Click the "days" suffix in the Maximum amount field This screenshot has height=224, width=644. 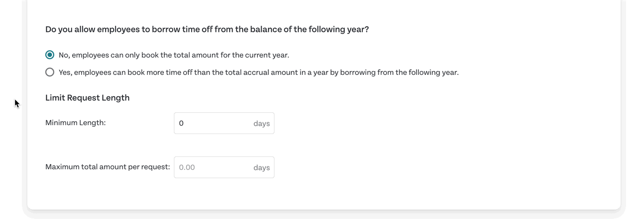pos(262,168)
